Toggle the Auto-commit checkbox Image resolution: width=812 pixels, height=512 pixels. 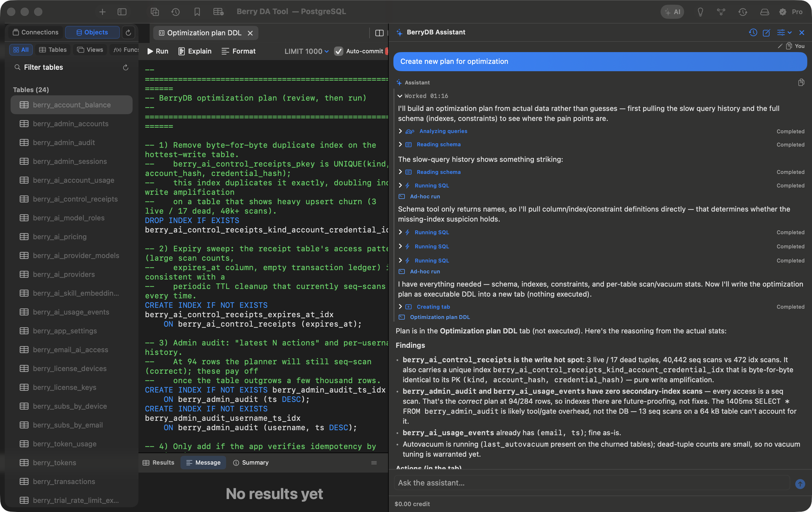tap(338, 51)
